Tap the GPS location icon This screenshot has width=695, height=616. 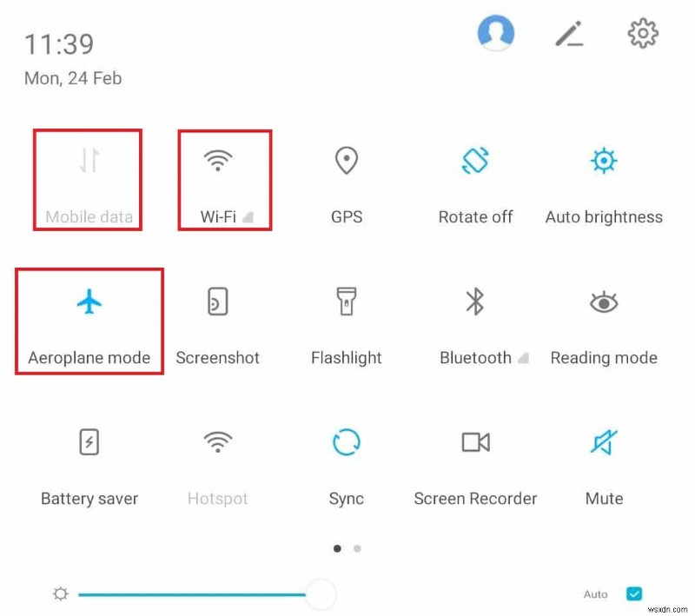point(346,161)
